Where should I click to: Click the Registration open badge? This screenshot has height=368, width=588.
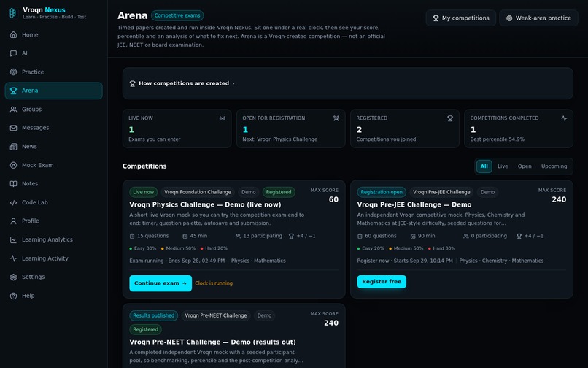click(382, 192)
